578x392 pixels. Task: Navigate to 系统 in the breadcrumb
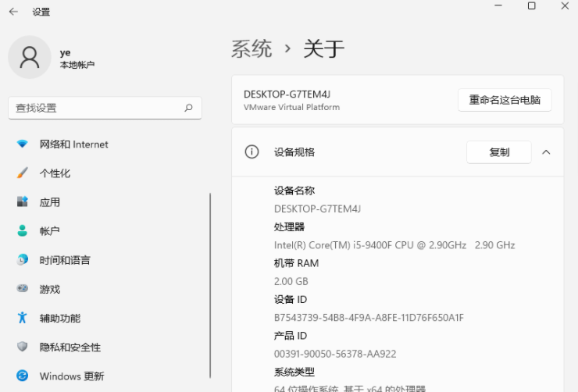(252, 49)
